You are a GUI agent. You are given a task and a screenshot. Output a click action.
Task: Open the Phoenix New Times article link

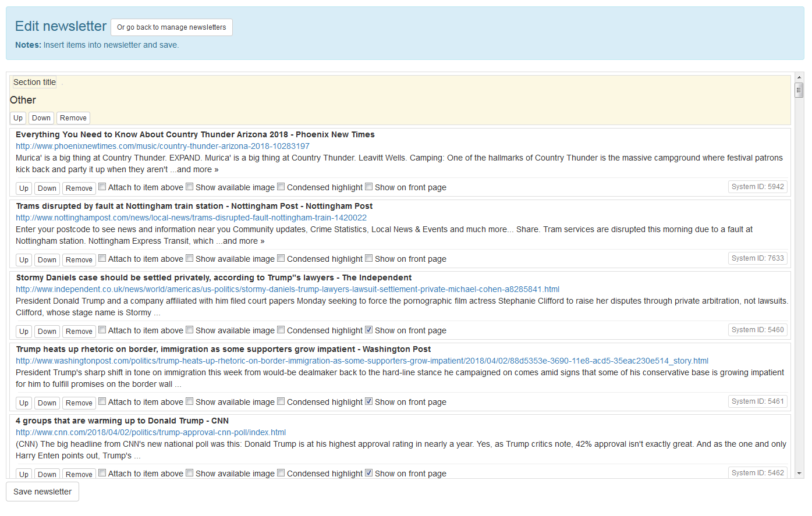[x=162, y=146]
